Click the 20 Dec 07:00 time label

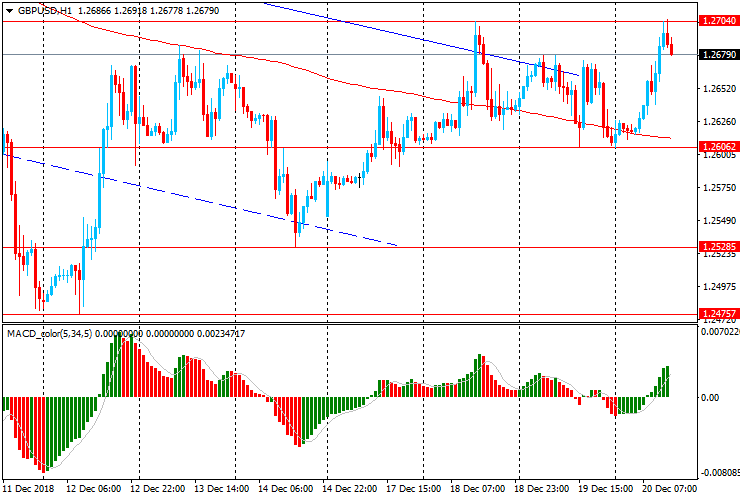point(669,489)
